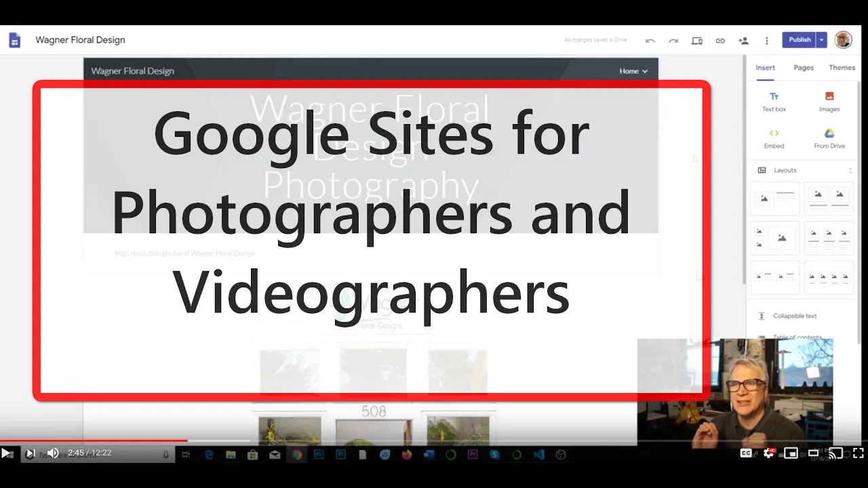Insert Images into the page
Screen dimensions: 868x488
829,102
